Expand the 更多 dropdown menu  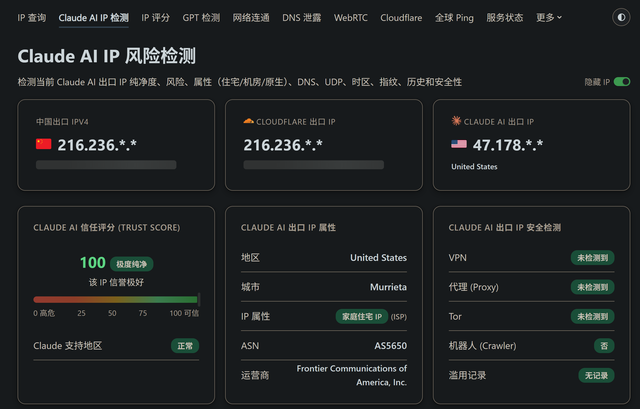[x=549, y=18]
